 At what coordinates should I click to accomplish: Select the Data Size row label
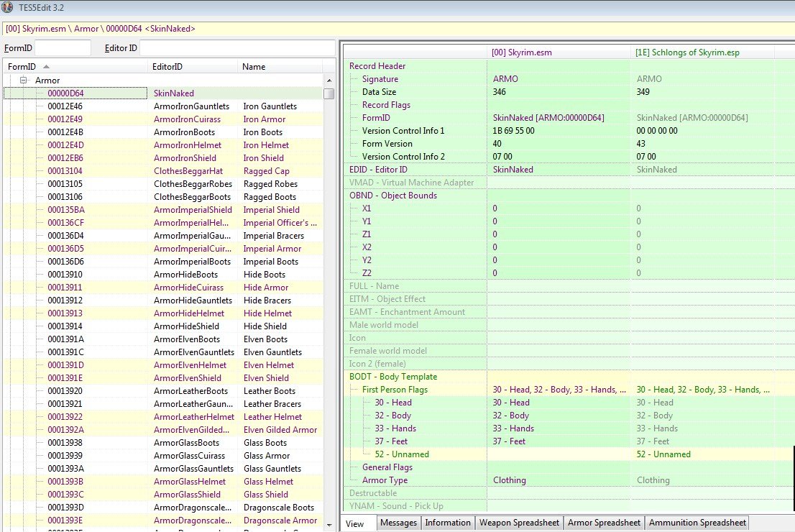380,92
